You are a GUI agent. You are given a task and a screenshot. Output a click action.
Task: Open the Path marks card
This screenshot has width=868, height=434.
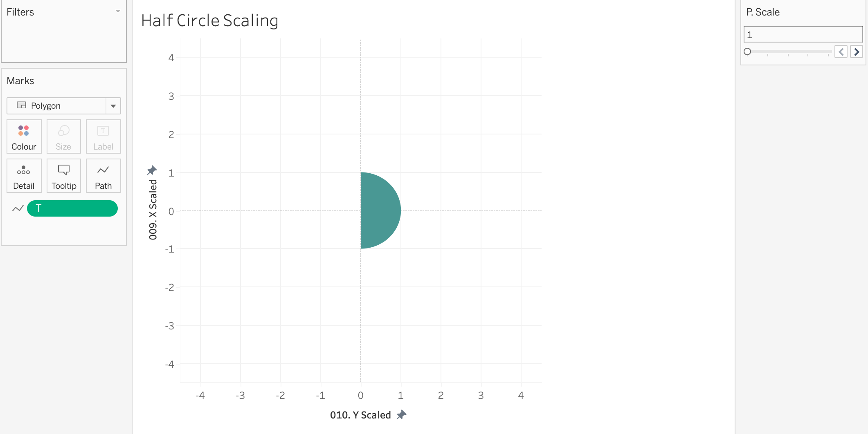tap(103, 176)
